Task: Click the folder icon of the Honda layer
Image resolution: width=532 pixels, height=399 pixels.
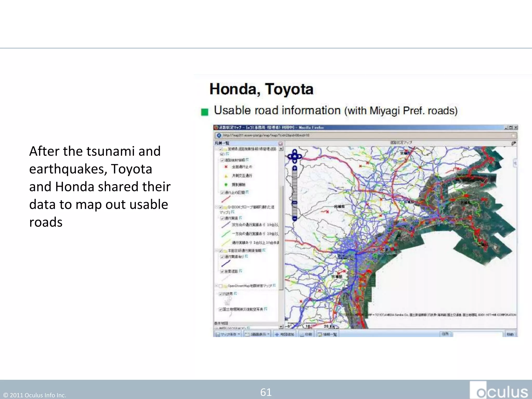Action: (225, 251)
